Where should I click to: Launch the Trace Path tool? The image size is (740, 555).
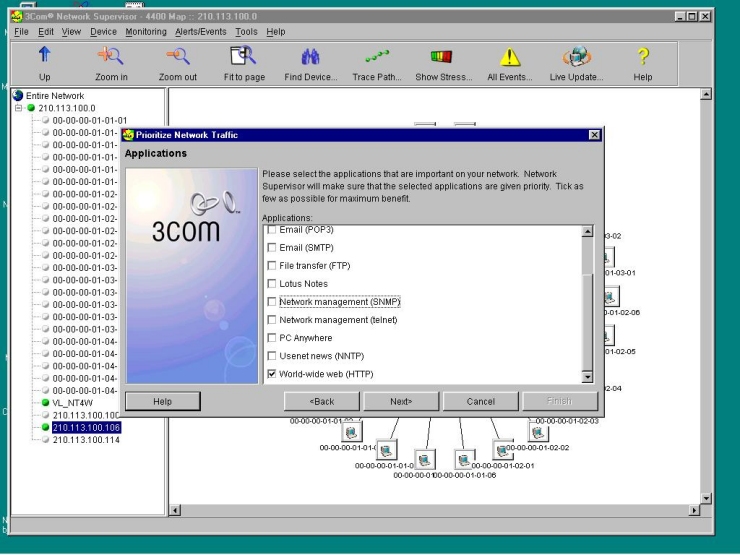click(376, 58)
